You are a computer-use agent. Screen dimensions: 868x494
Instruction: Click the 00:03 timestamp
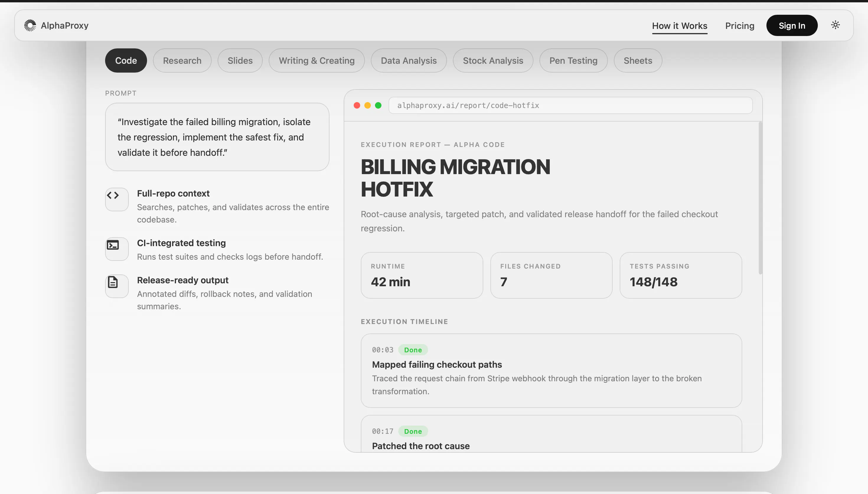point(382,350)
